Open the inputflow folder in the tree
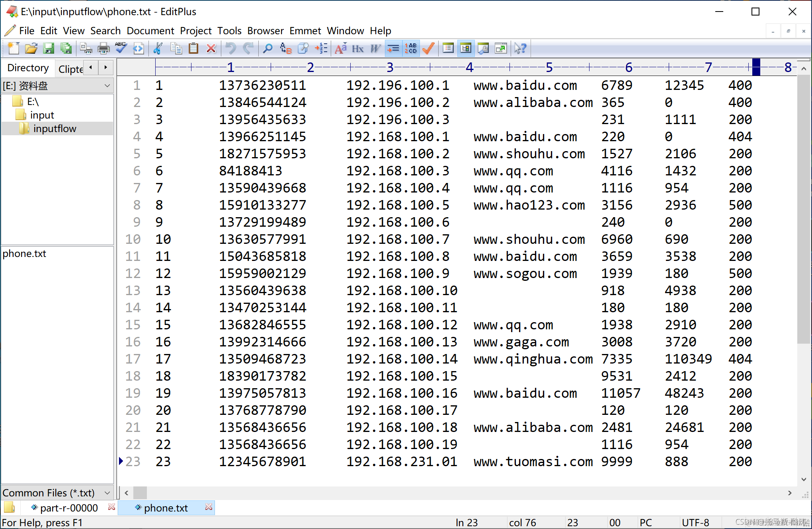The width and height of the screenshot is (812, 529). point(55,128)
